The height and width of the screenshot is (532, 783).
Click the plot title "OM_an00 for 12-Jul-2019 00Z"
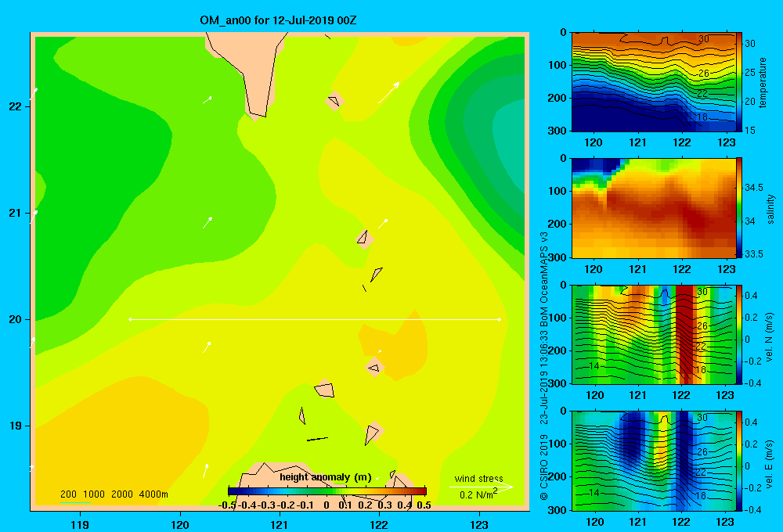pyautogui.click(x=278, y=20)
